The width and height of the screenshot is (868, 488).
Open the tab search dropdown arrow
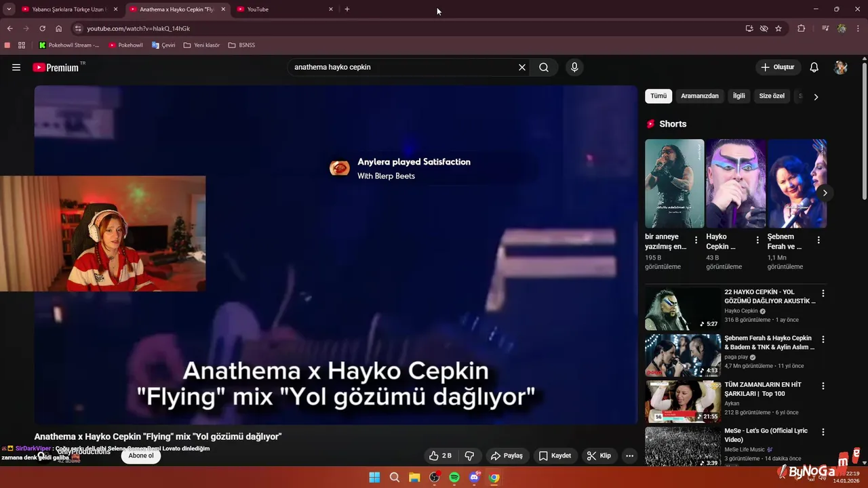click(x=9, y=9)
